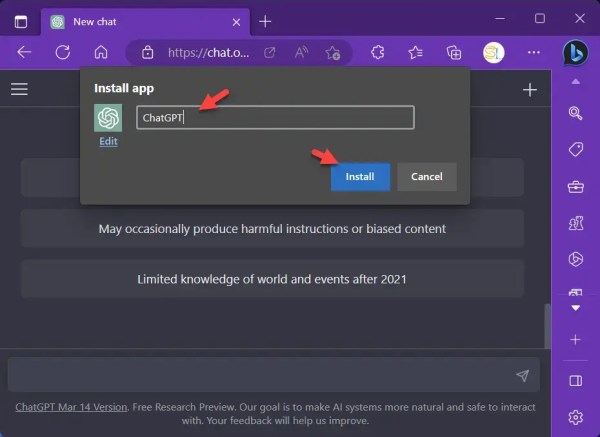
Task: Open the user profile avatar
Action: pyautogui.click(x=493, y=52)
